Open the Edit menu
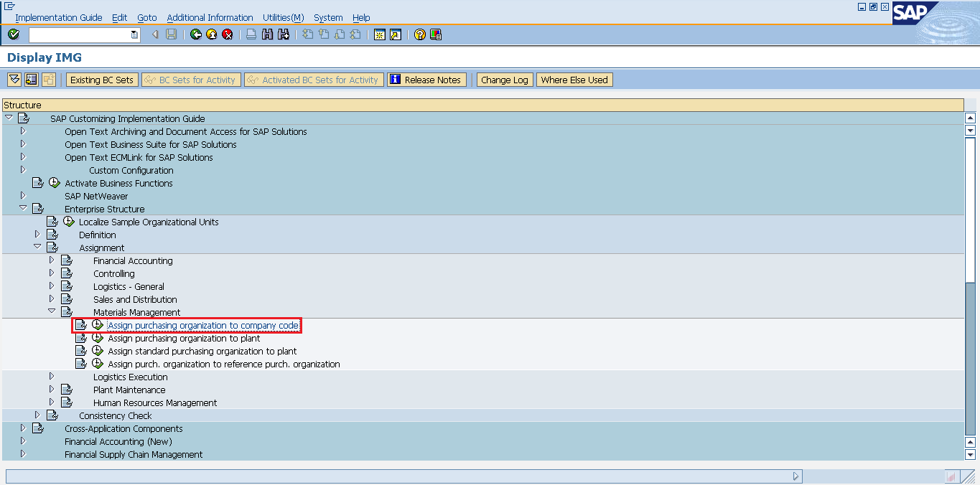The image size is (980, 485). [120, 17]
